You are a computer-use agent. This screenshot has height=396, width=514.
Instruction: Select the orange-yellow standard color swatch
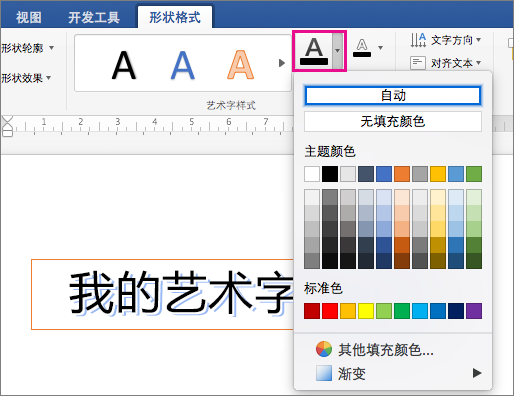coord(348,311)
